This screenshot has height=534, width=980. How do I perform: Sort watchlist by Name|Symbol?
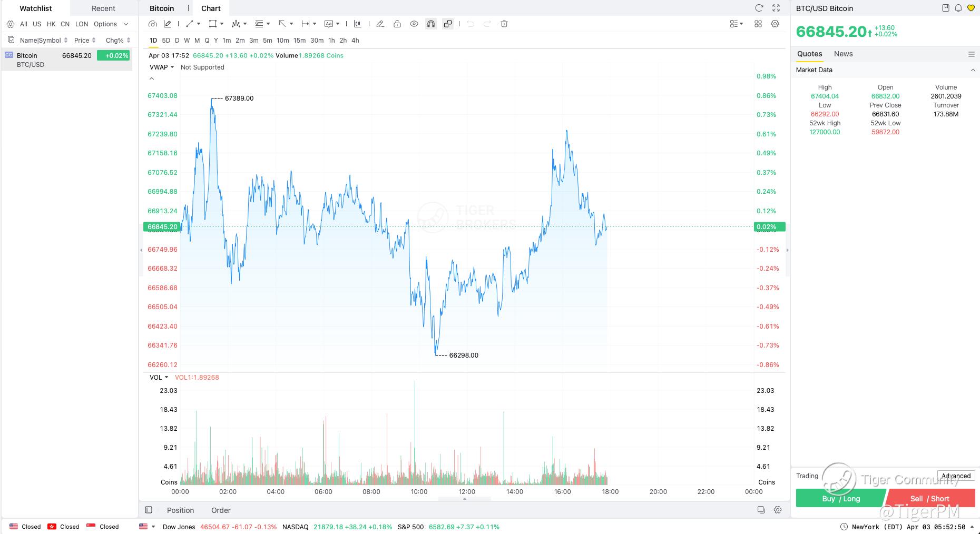[x=44, y=40]
